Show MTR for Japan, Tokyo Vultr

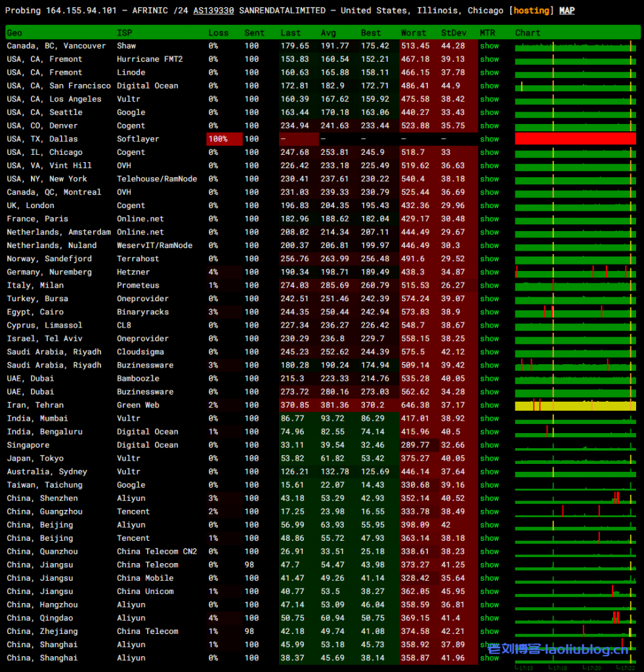(x=489, y=459)
